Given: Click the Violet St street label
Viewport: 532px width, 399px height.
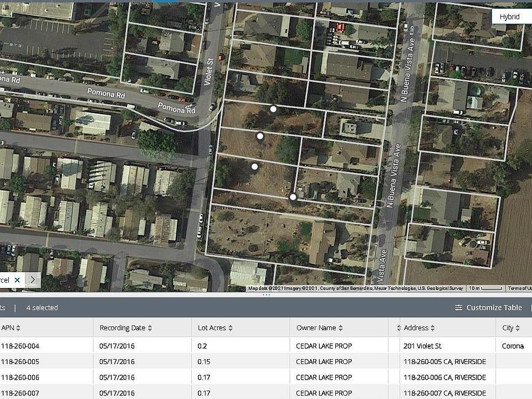Looking at the screenshot, I should point(209,71).
